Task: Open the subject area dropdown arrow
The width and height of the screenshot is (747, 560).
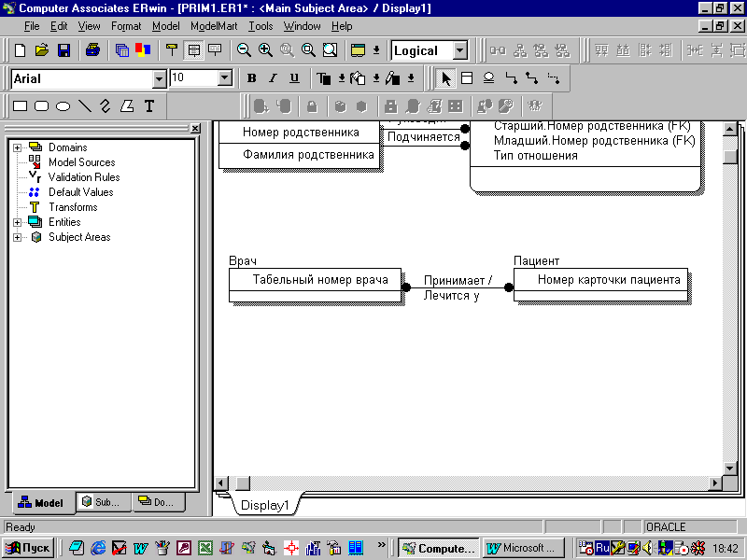Action: [x=376, y=50]
